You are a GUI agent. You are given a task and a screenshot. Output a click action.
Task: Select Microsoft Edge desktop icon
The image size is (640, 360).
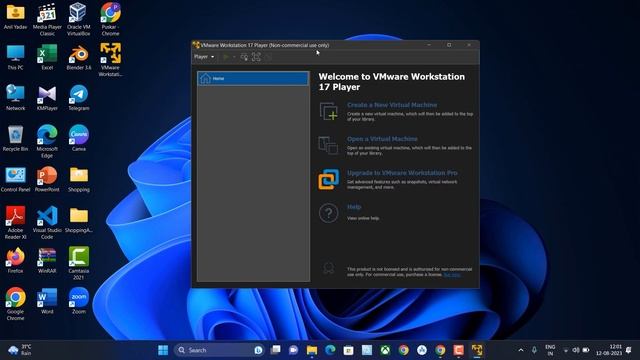(x=47, y=141)
